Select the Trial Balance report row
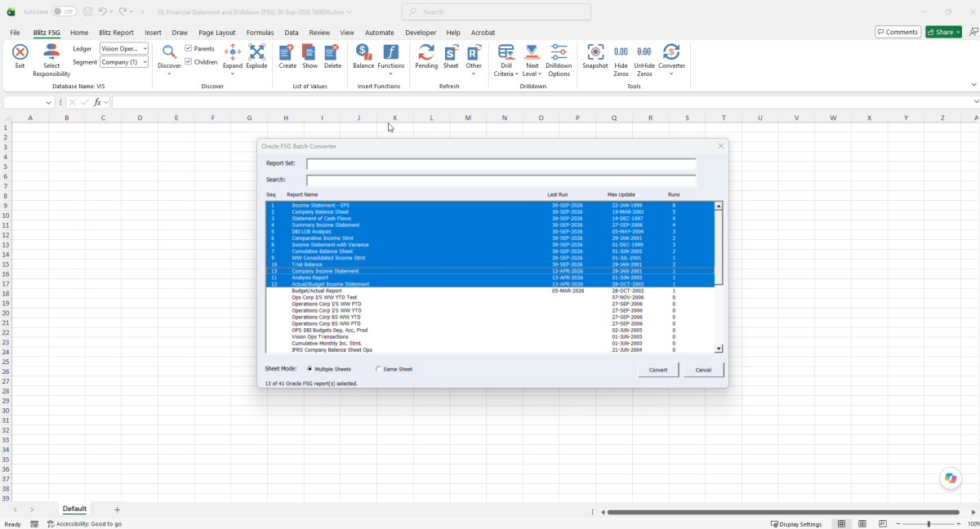Screen dimensions: 980x529 pyautogui.click(x=490, y=264)
